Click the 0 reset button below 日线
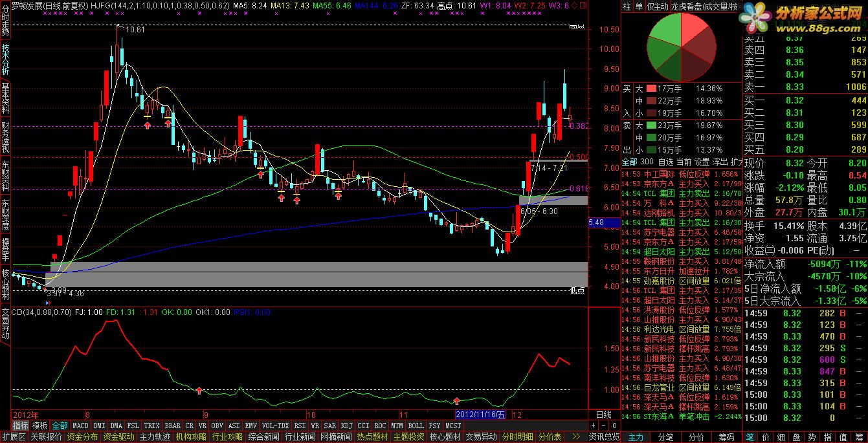The image size is (868, 443). [614, 426]
